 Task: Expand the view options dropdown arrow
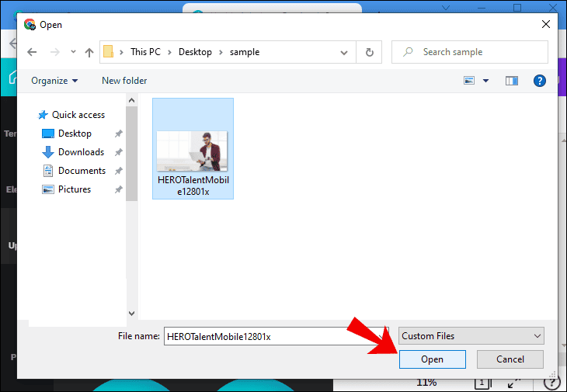486,81
